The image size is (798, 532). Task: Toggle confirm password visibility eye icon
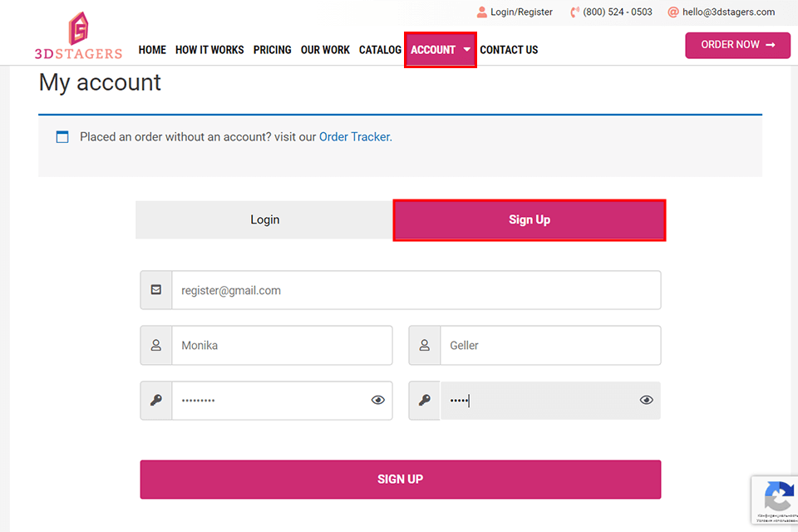[647, 400]
